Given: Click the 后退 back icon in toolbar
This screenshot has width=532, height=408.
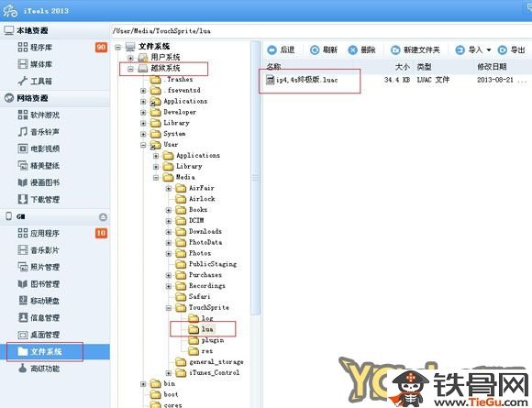Looking at the screenshot, I should click(272, 50).
